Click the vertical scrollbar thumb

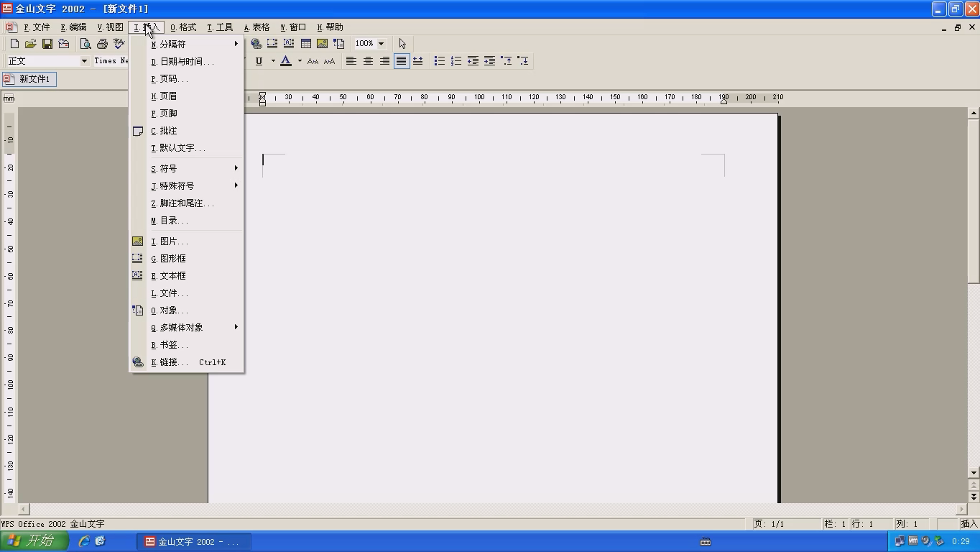pyautogui.click(x=974, y=201)
